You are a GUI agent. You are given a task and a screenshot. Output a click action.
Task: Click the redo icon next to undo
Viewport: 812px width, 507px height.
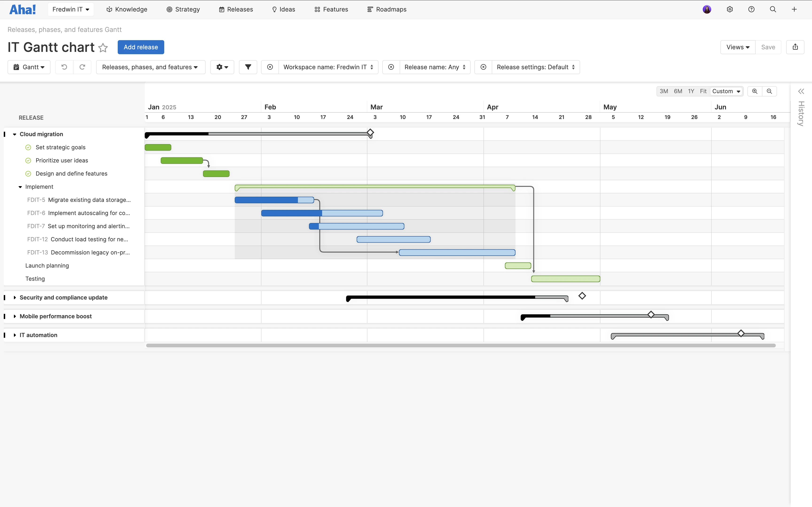[82, 67]
